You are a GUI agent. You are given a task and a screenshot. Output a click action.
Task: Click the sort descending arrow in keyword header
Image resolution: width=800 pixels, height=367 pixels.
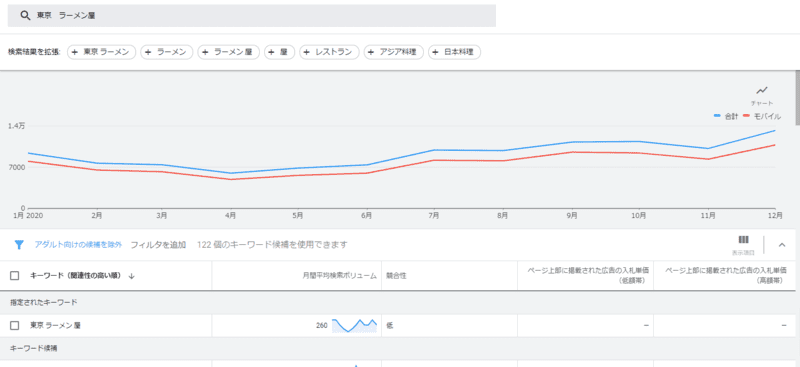coord(131,276)
